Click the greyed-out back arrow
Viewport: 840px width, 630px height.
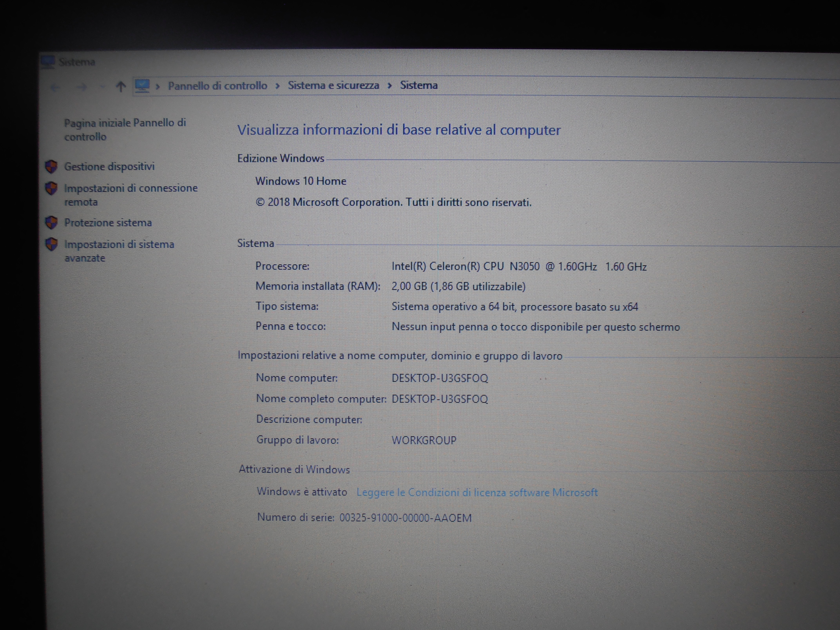coord(55,88)
